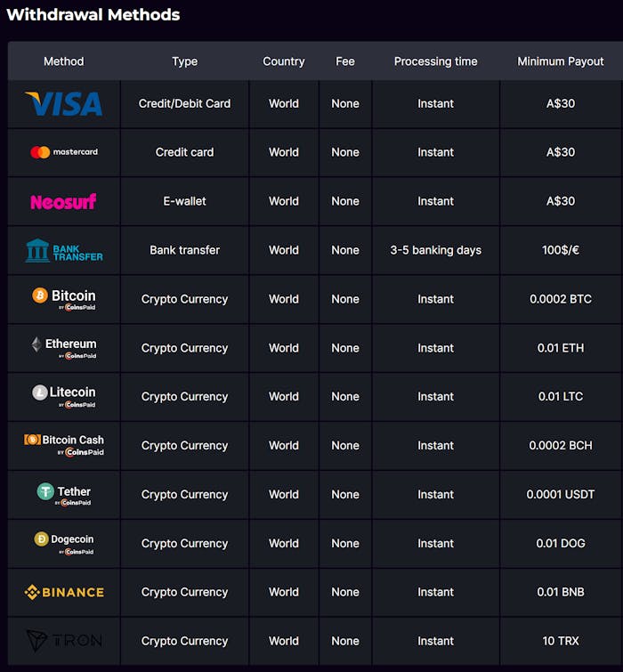
Task: Click the E-wallet type cell
Action: point(184,201)
